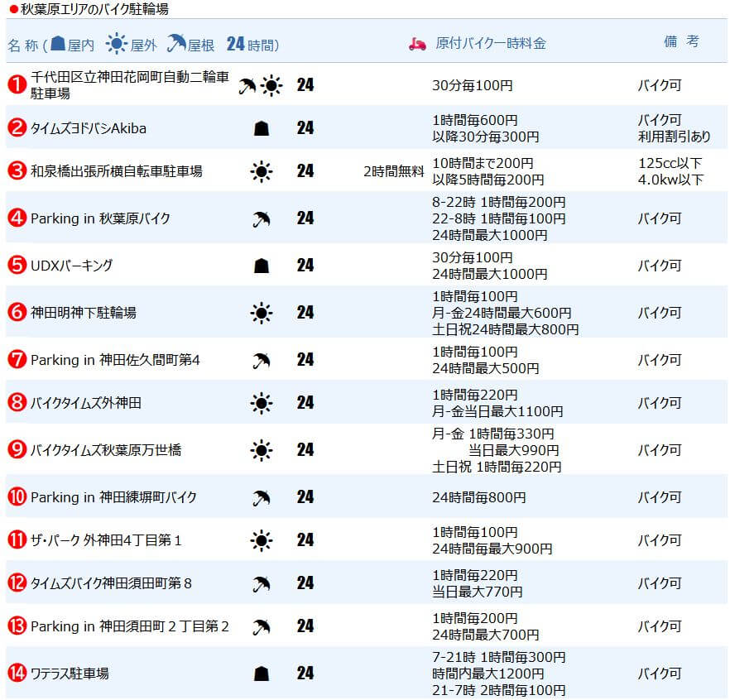Click the umbrella roof icon in the header legend
This screenshot has height=700, width=730.
point(175,44)
